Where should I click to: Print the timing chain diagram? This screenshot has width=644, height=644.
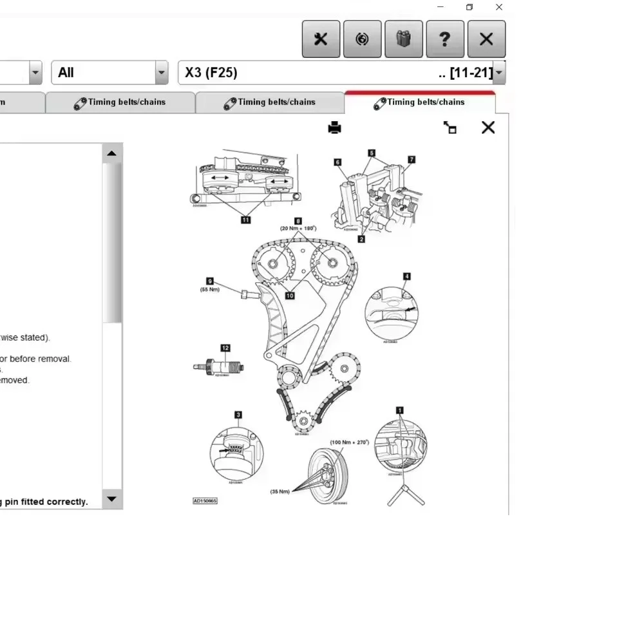[x=335, y=128]
